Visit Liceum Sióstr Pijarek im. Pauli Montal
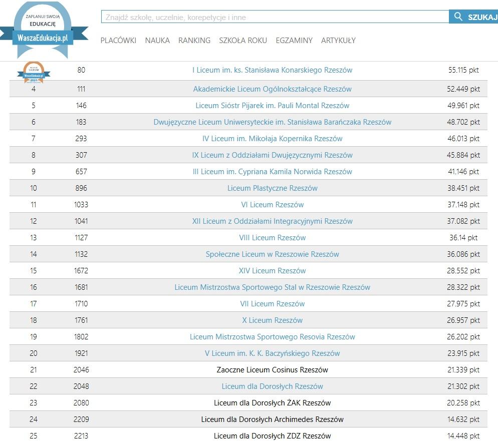This screenshot has width=498, height=448. click(272, 106)
